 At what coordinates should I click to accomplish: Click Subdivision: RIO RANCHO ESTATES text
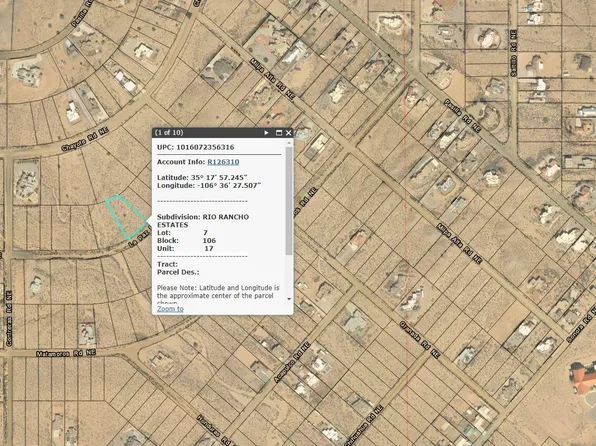pyautogui.click(x=203, y=221)
